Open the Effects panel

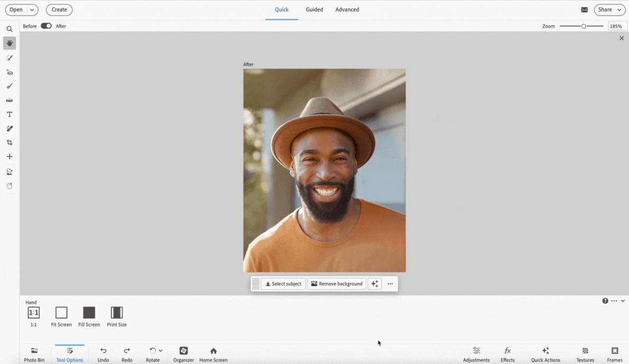click(x=508, y=354)
